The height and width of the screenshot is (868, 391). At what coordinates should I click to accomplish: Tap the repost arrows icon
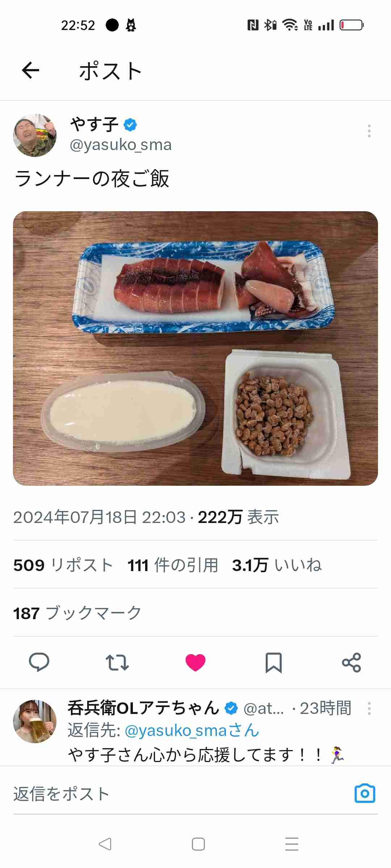tap(117, 662)
